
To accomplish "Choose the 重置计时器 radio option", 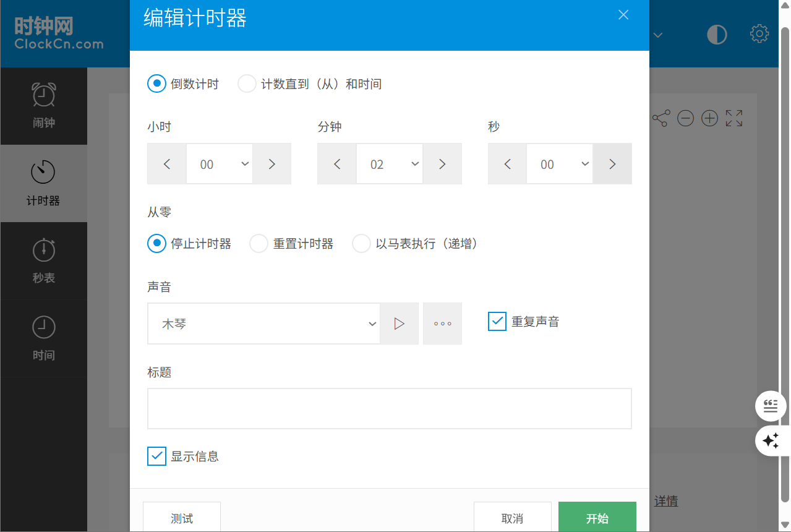I will (259, 244).
